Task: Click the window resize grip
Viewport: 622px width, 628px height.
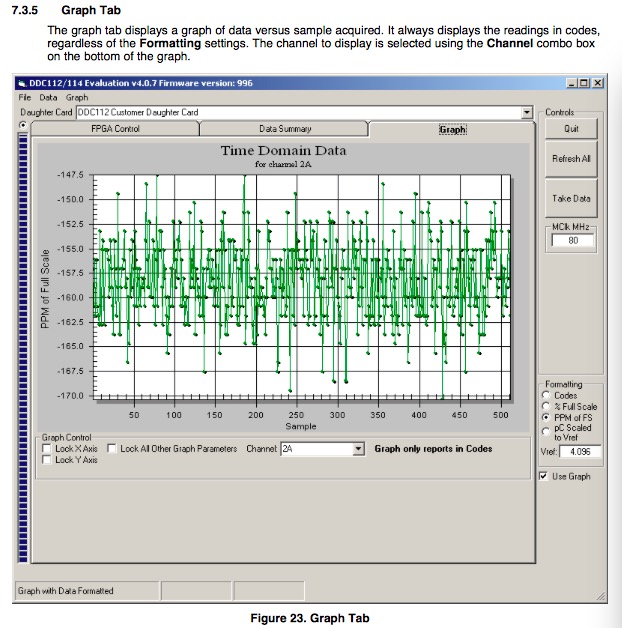Action: coord(601,596)
